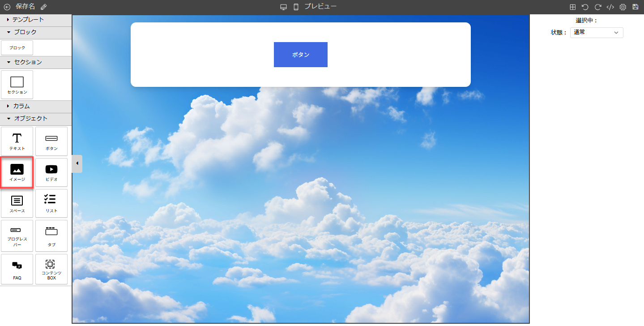This screenshot has width=644, height=326.
Task: Add the タブ (Tab) object
Action: click(x=51, y=236)
